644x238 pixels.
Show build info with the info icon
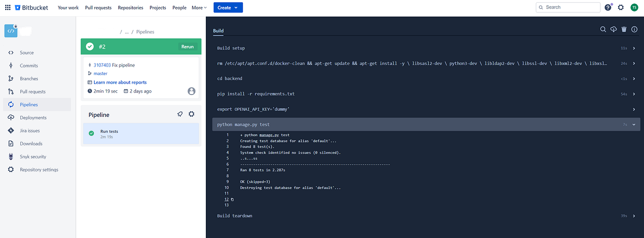tap(635, 29)
